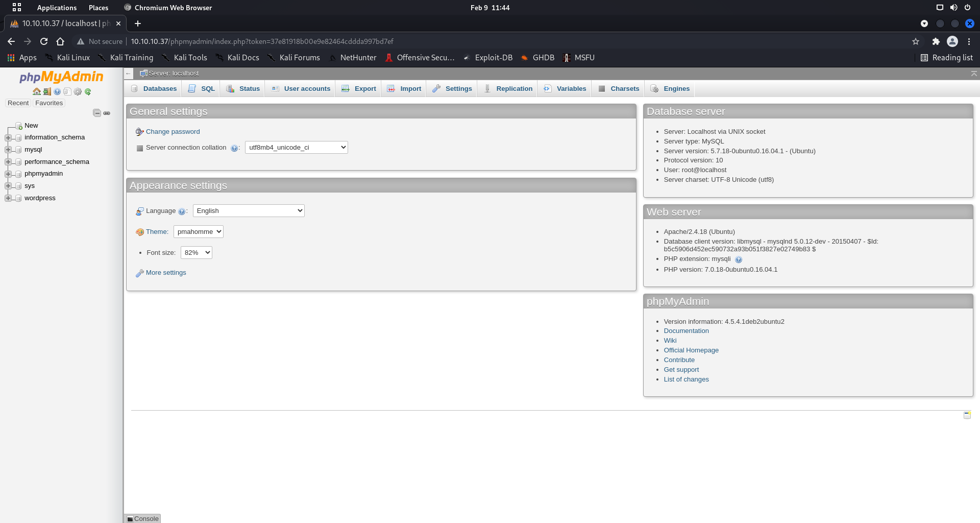Open the navigation panel settings gear
The image size is (980, 523).
pyautogui.click(x=78, y=91)
